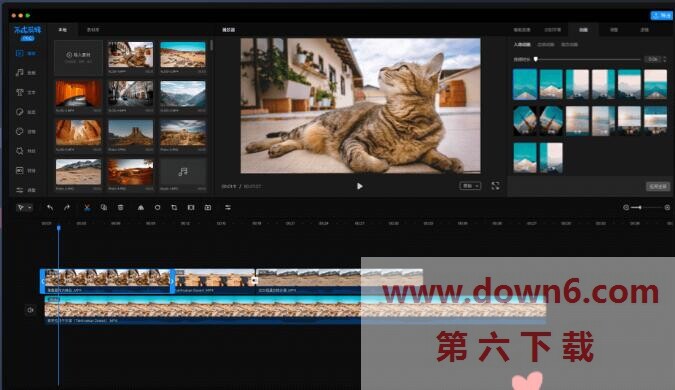The height and width of the screenshot is (390, 675).
Task: Choose the last animation preset in the third row
Action: [551, 158]
